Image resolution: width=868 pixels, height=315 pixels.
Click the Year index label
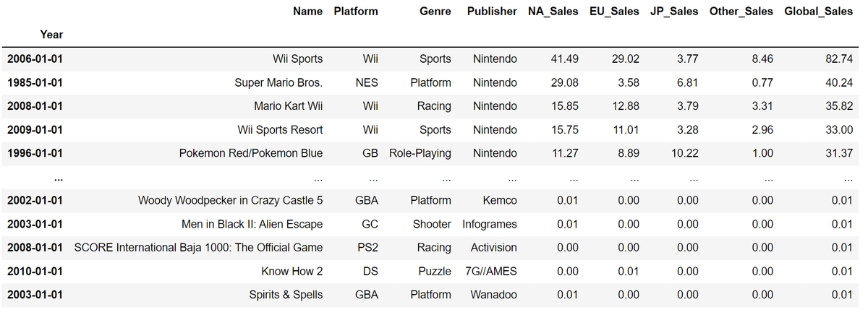pyautogui.click(x=51, y=35)
